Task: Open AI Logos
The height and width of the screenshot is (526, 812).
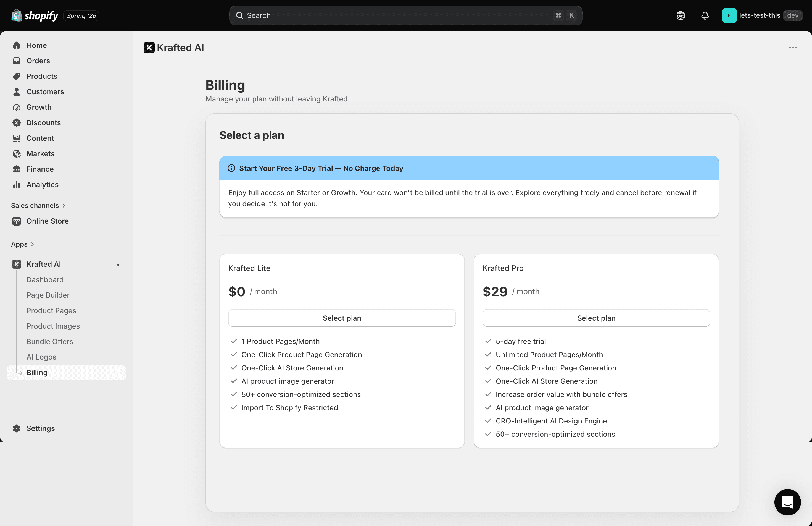Action: tap(41, 357)
